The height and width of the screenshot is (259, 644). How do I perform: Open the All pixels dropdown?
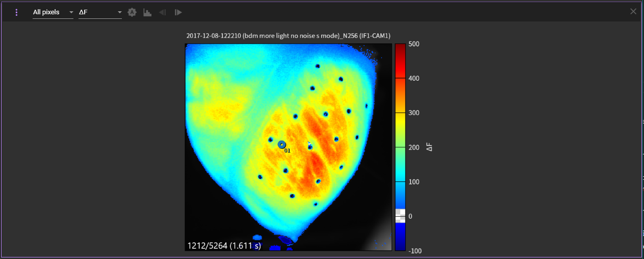coord(54,12)
